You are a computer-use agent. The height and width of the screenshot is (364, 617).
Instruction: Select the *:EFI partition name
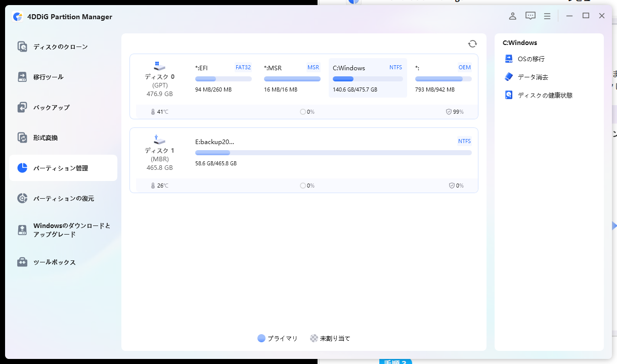coord(201,68)
